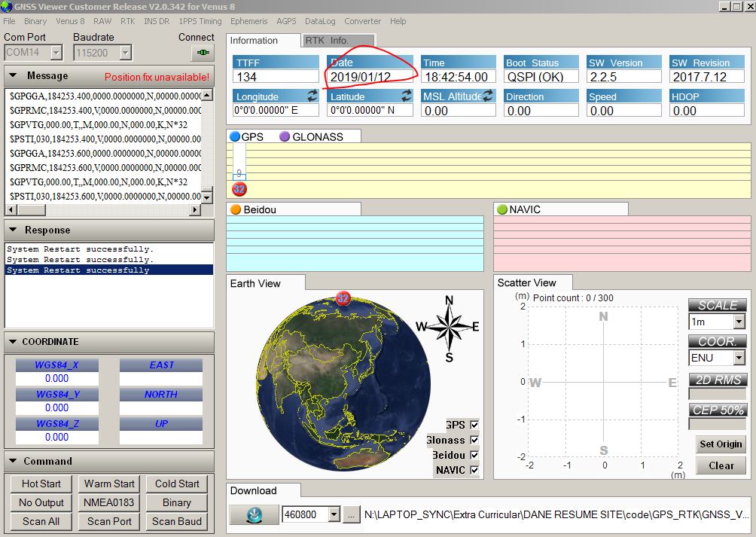
Task: Click the MSL Altitude toggle arrows icon
Action: (x=489, y=96)
